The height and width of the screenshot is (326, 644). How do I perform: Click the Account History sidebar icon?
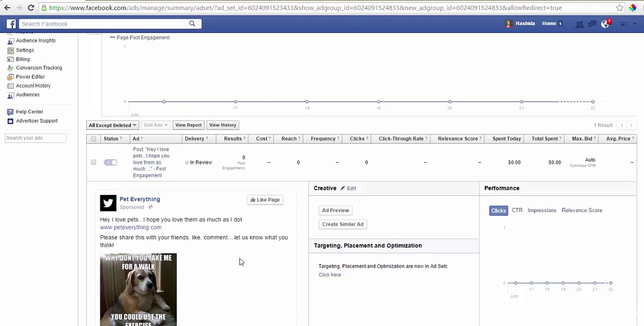tap(10, 86)
